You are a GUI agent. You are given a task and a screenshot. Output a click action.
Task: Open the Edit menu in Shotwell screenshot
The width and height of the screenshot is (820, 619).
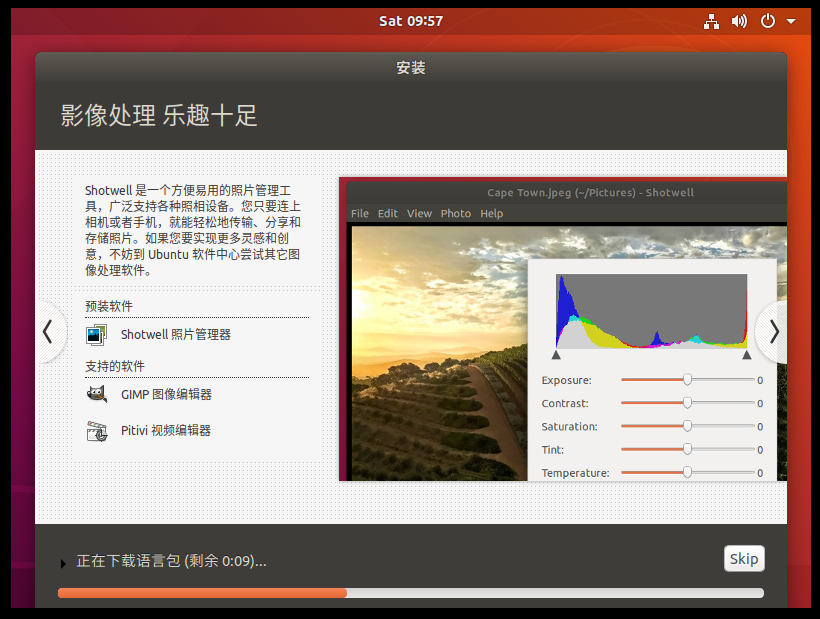388,213
